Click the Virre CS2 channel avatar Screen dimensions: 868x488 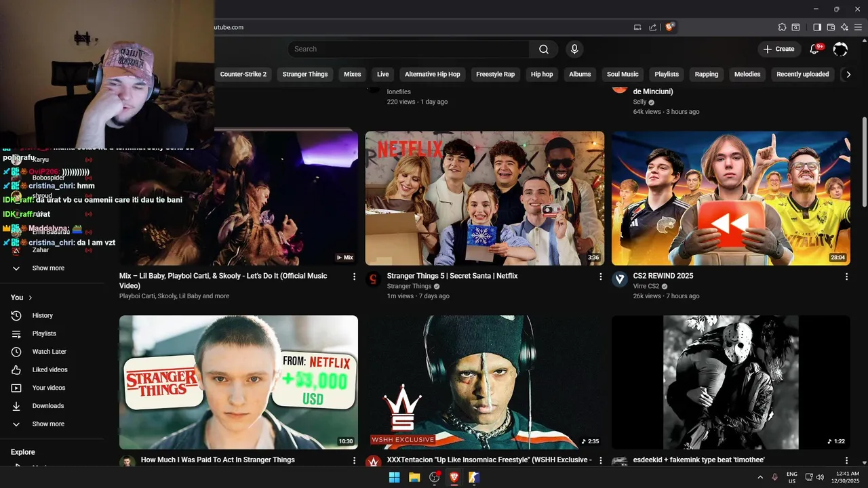tap(620, 280)
